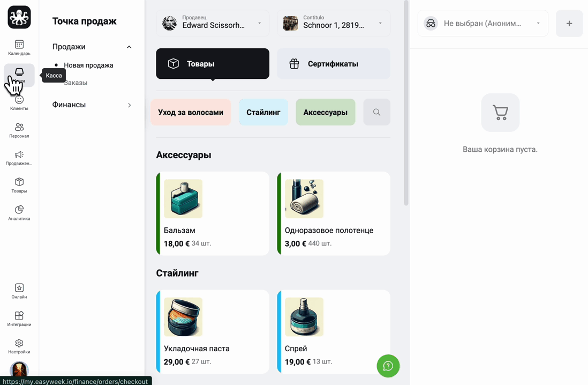Click the plus button to add a customer
588x385 pixels.
(x=569, y=23)
